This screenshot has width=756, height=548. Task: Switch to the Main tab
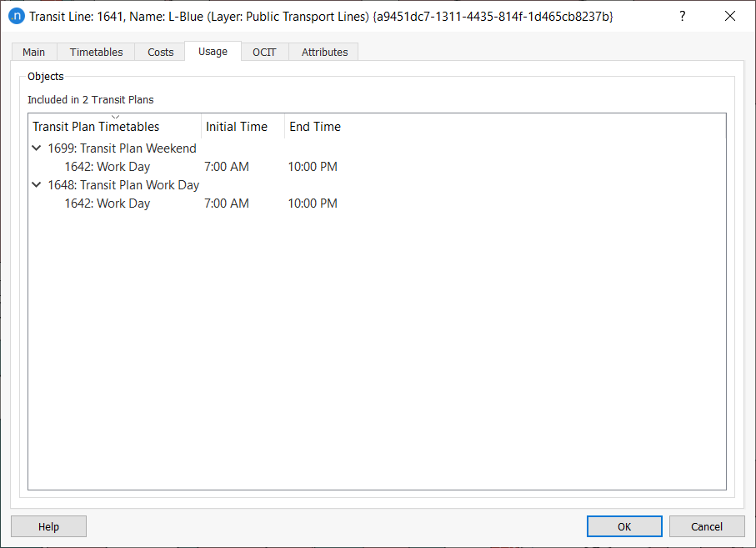pyautogui.click(x=33, y=51)
